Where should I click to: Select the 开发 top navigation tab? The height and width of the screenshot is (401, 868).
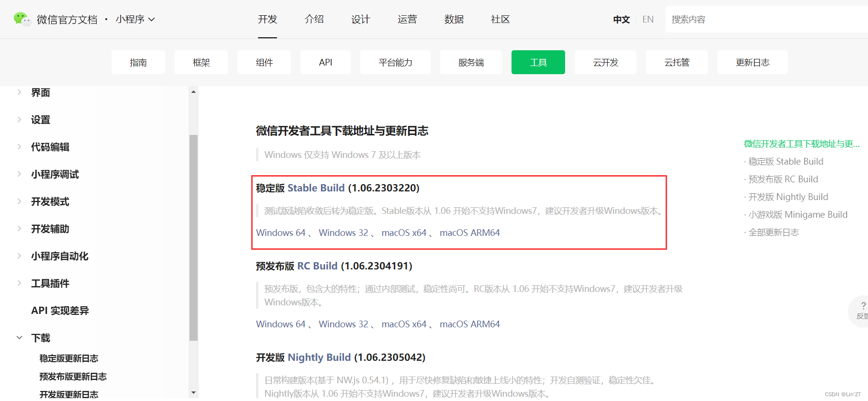point(267,19)
